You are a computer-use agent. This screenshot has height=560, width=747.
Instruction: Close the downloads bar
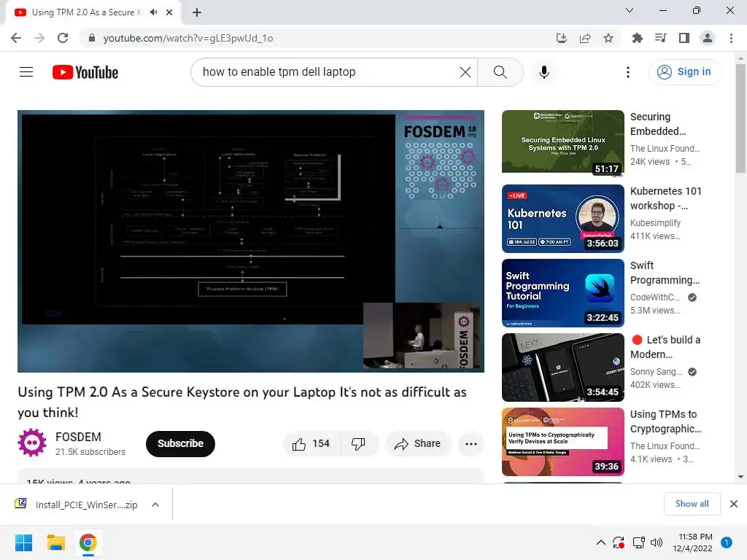click(x=734, y=504)
